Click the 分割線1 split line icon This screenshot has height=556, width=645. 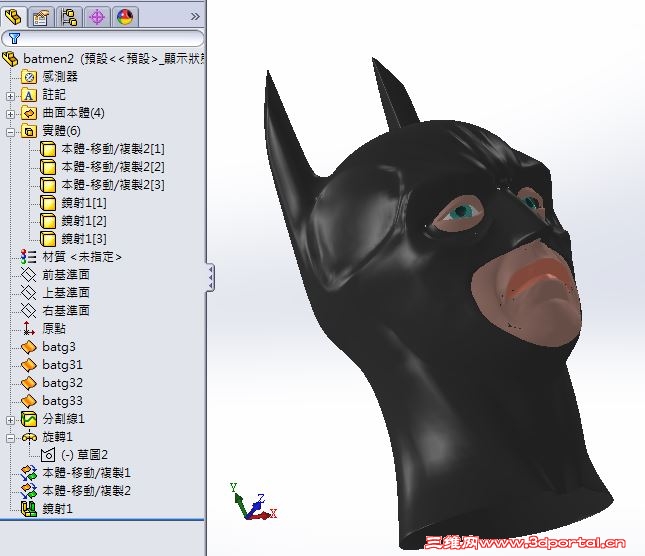pyautogui.click(x=29, y=419)
